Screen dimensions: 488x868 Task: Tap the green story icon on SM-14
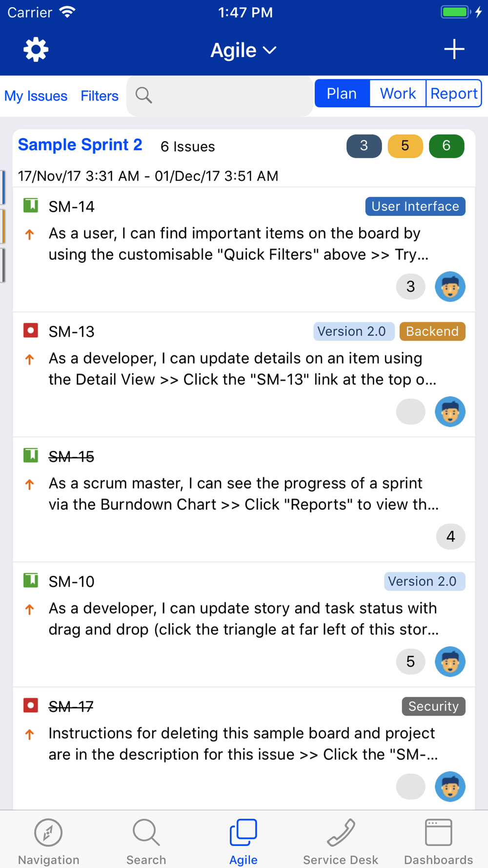tap(31, 206)
